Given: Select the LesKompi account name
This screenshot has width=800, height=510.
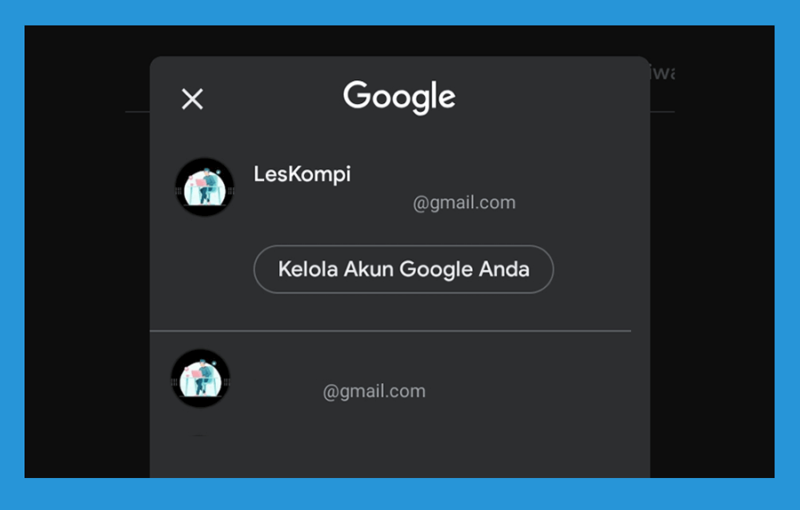Looking at the screenshot, I should coord(302,174).
